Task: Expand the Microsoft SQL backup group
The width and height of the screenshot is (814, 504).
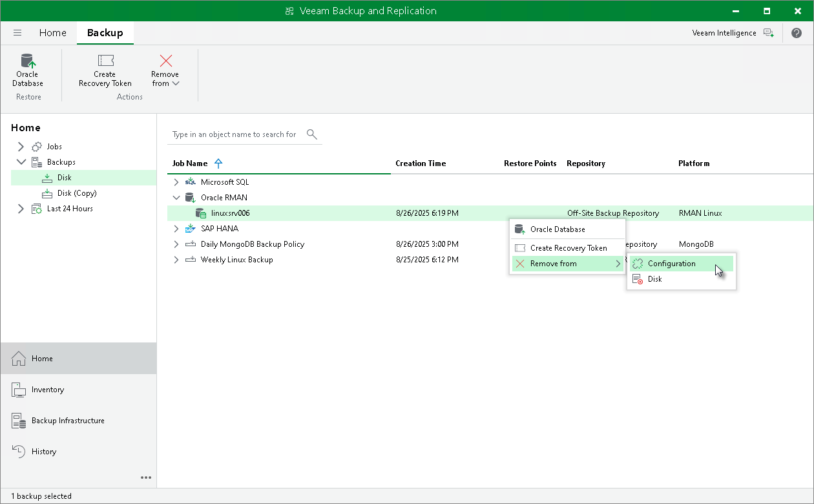Action: [176, 182]
